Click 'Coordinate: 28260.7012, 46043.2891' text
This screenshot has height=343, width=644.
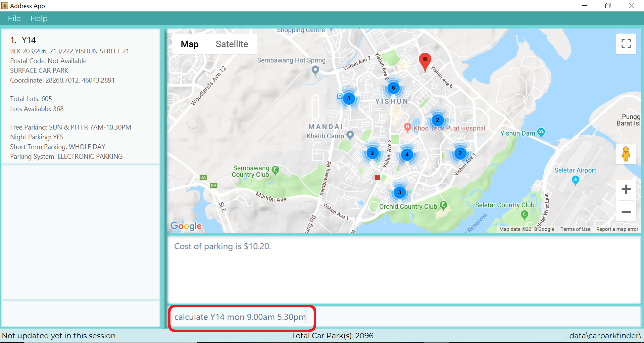tap(62, 80)
